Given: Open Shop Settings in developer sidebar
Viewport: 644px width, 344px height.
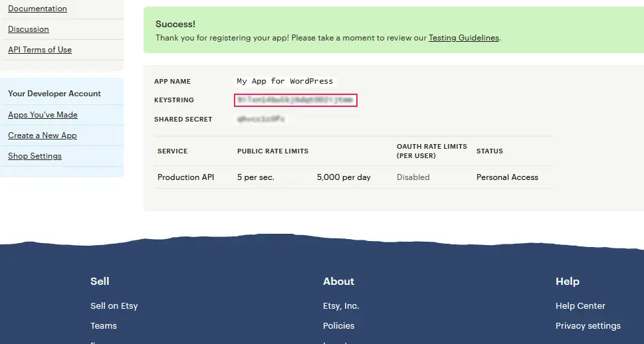Looking at the screenshot, I should [35, 156].
